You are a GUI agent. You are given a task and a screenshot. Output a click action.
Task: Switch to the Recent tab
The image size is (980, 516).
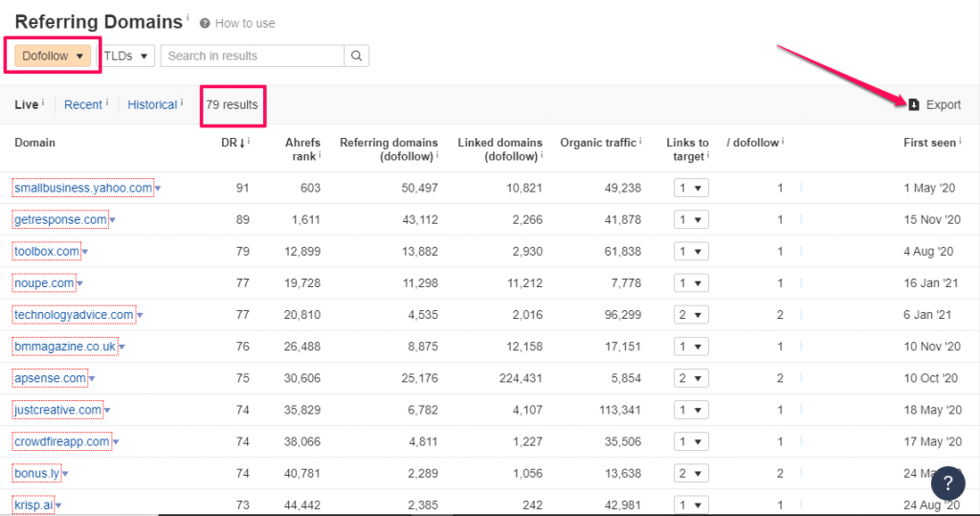[83, 104]
